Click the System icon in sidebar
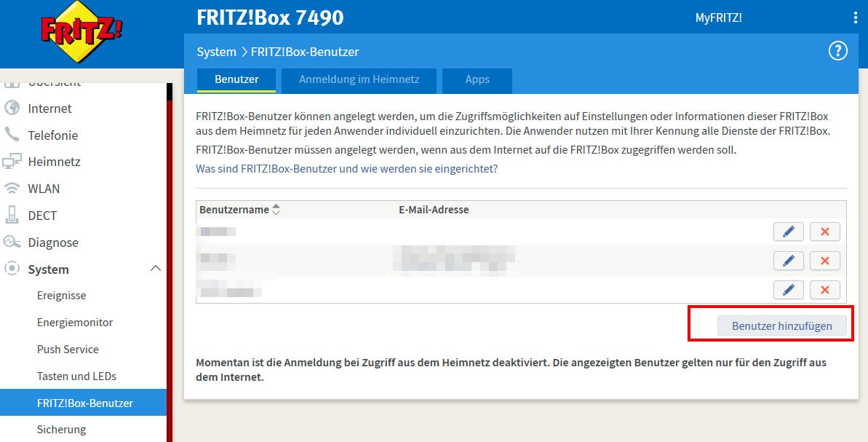The height and width of the screenshot is (442, 868). 12,269
